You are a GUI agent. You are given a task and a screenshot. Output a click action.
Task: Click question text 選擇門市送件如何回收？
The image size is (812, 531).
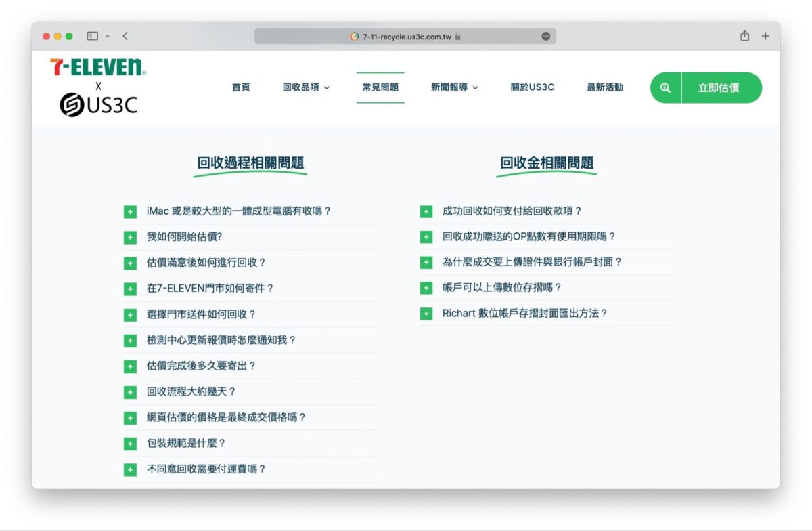201,314
